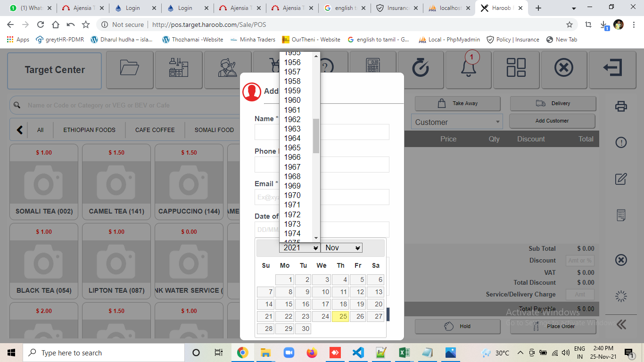Select SOMALI FOOD category tab
Viewport: 644px width, 362px height.
click(214, 130)
